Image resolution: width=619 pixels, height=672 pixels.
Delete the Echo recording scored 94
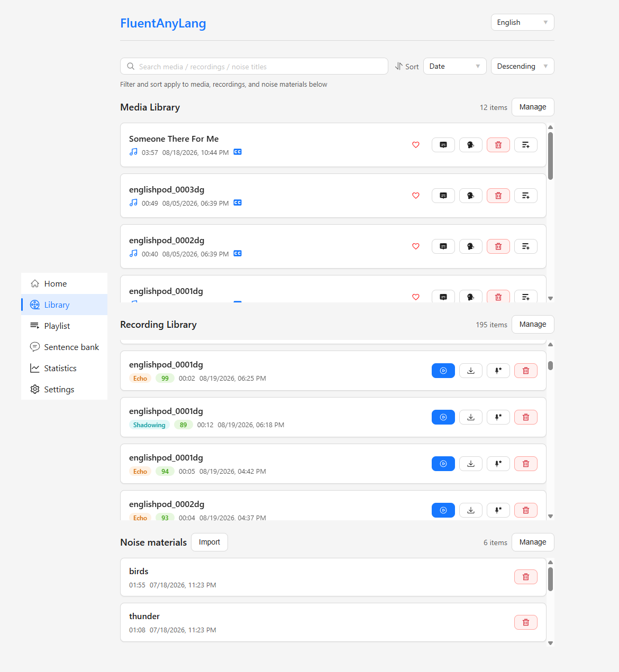[526, 464]
